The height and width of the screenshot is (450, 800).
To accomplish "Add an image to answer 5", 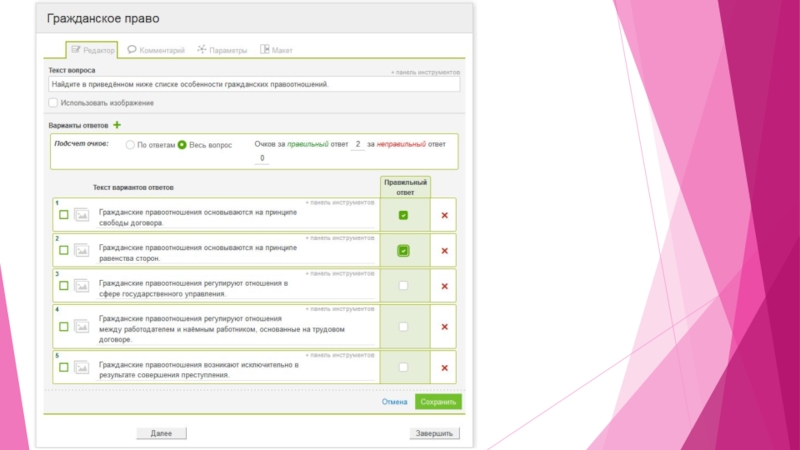I will point(82,367).
